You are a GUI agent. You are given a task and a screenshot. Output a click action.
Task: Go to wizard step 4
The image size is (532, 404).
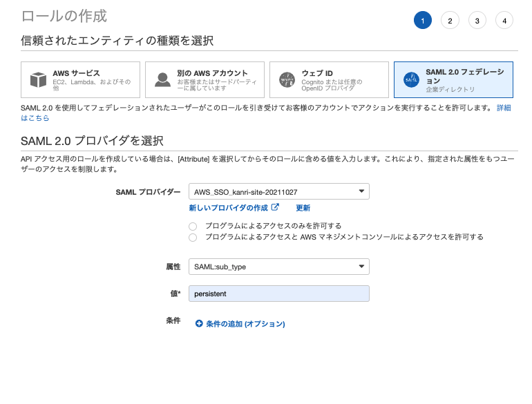504,20
